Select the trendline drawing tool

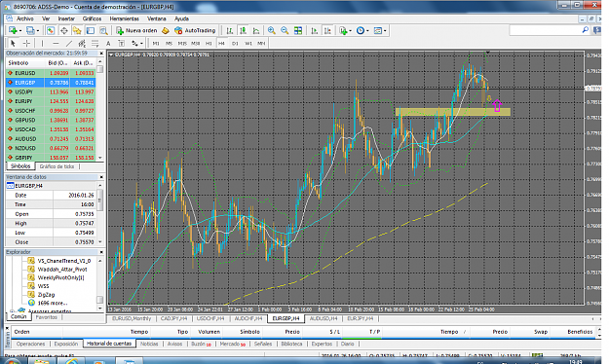click(69, 44)
